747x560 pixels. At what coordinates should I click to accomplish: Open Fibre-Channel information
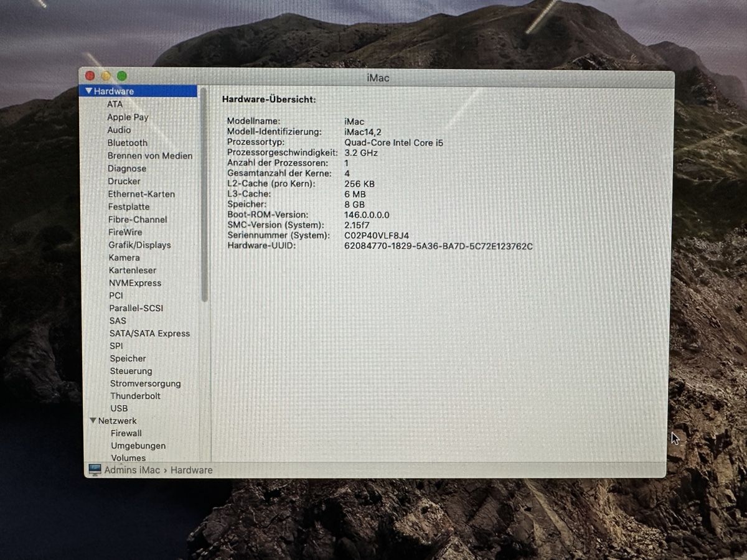(x=138, y=219)
